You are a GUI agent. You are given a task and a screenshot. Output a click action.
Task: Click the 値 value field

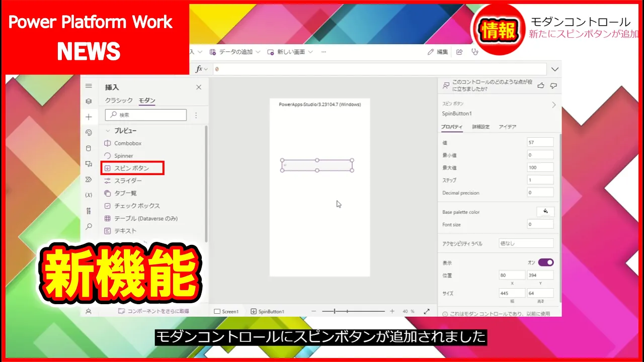pyautogui.click(x=540, y=142)
